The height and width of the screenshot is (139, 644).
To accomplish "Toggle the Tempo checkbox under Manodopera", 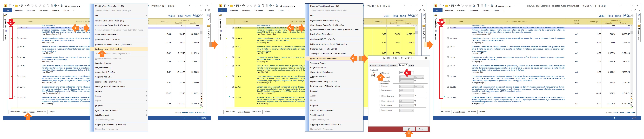I will point(381,86).
